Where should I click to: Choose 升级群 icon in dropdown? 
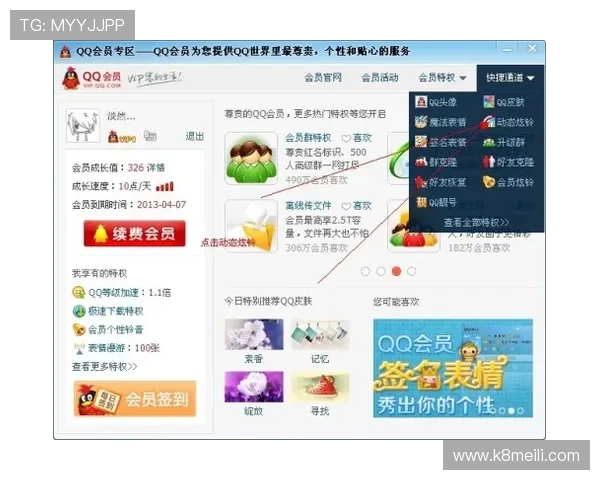click(489, 142)
